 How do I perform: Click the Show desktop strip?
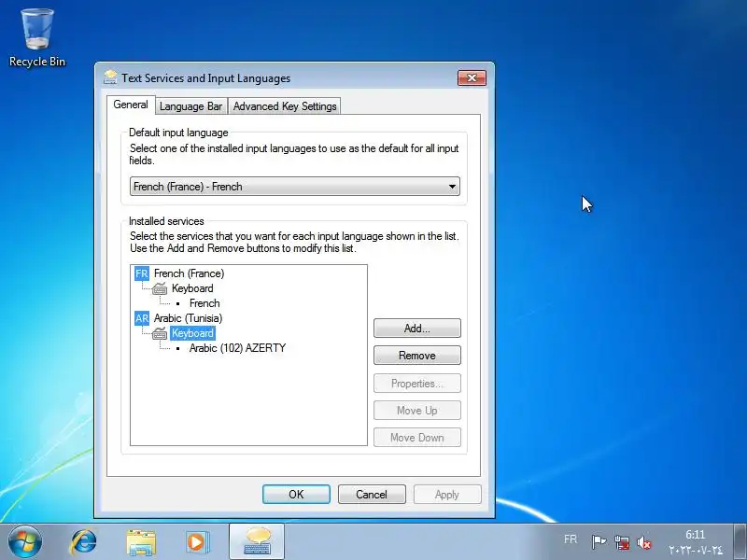point(740,541)
